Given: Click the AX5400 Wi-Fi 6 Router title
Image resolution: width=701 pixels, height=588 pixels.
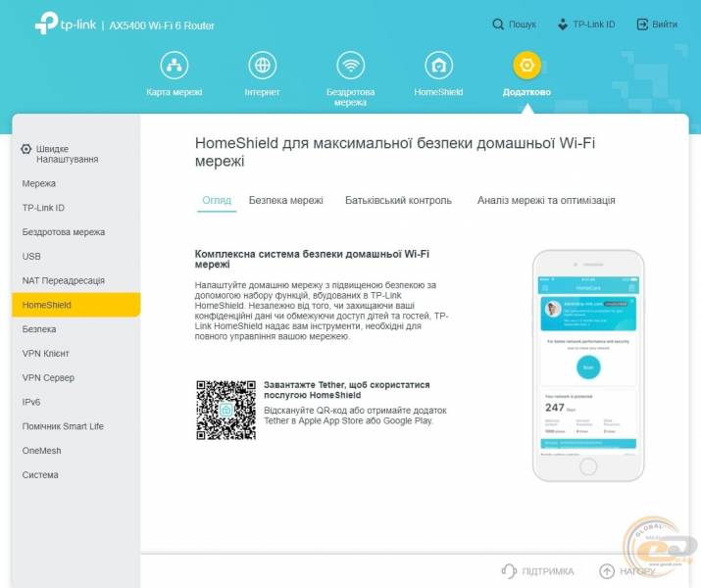Looking at the screenshot, I should click(162, 25).
